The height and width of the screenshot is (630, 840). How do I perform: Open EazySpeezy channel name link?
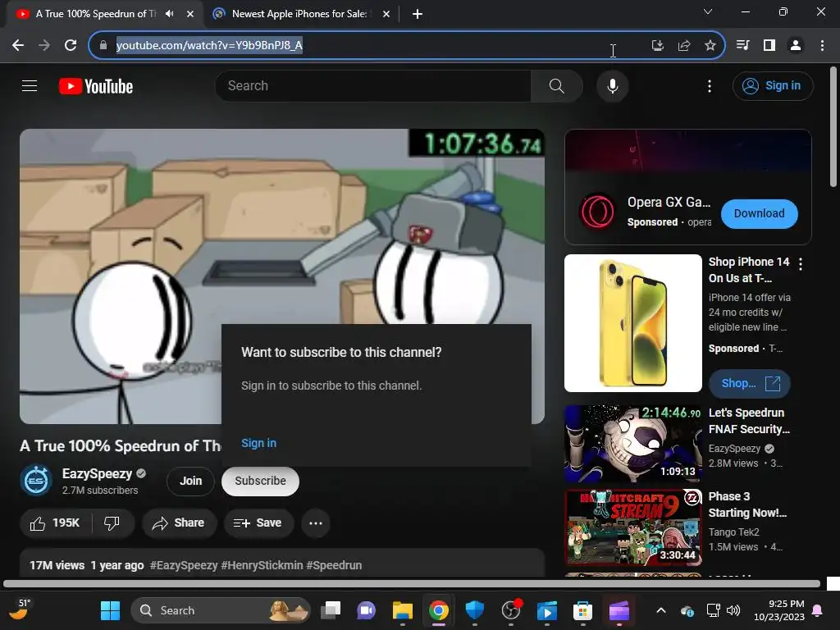coord(97,473)
